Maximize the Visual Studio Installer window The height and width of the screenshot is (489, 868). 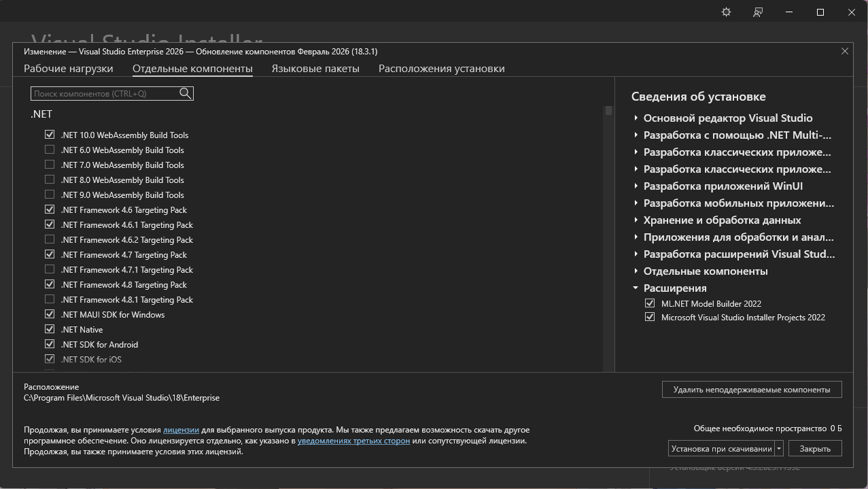820,12
